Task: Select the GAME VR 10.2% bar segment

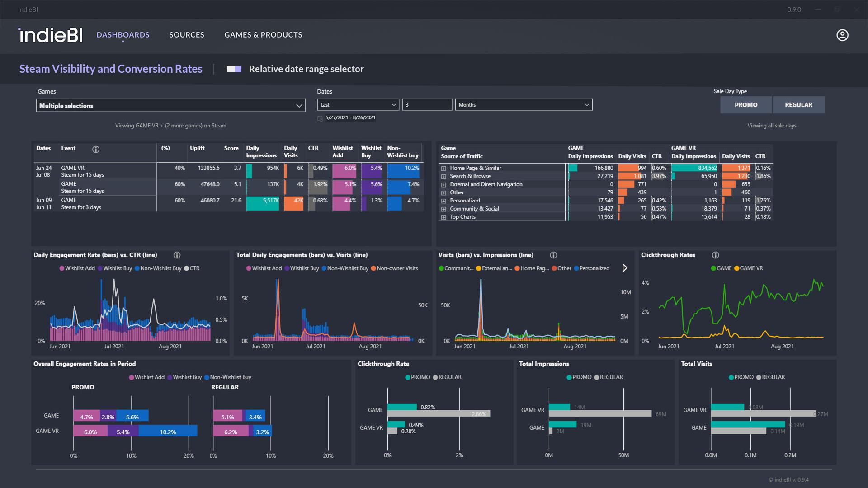Action: click(168, 432)
